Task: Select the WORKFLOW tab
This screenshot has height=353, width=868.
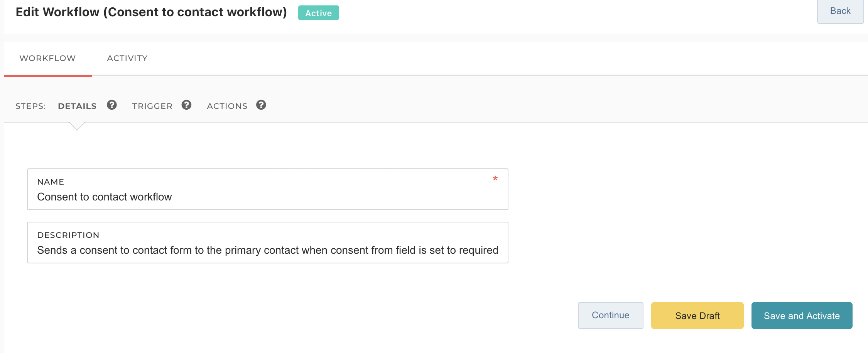Action: click(x=47, y=58)
